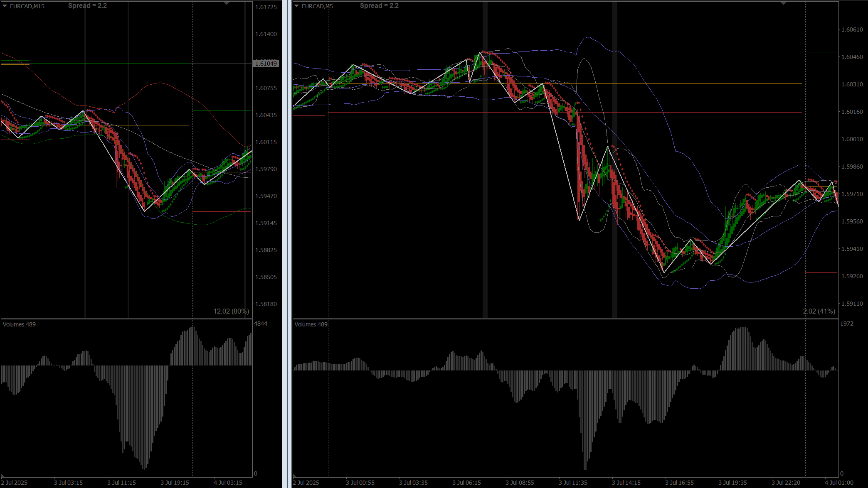Viewport: 868px width, 488px height.
Task: Click 4844 value on left volume scale
Action: coord(261,324)
